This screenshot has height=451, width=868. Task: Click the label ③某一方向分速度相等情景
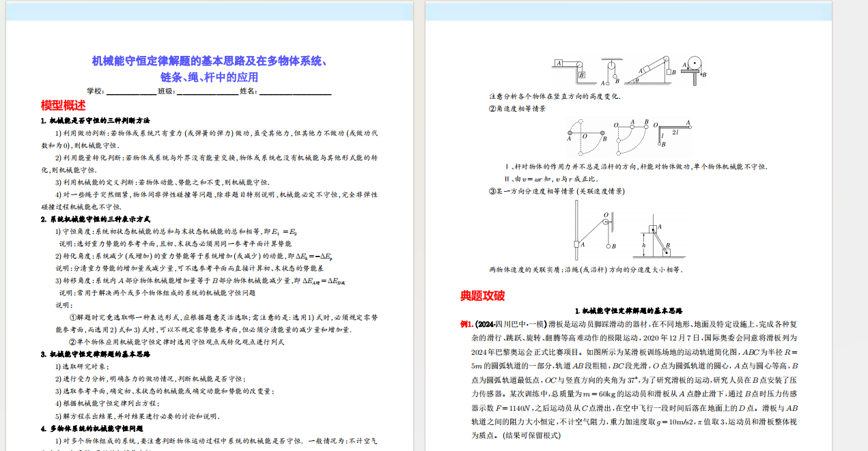[556, 191]
